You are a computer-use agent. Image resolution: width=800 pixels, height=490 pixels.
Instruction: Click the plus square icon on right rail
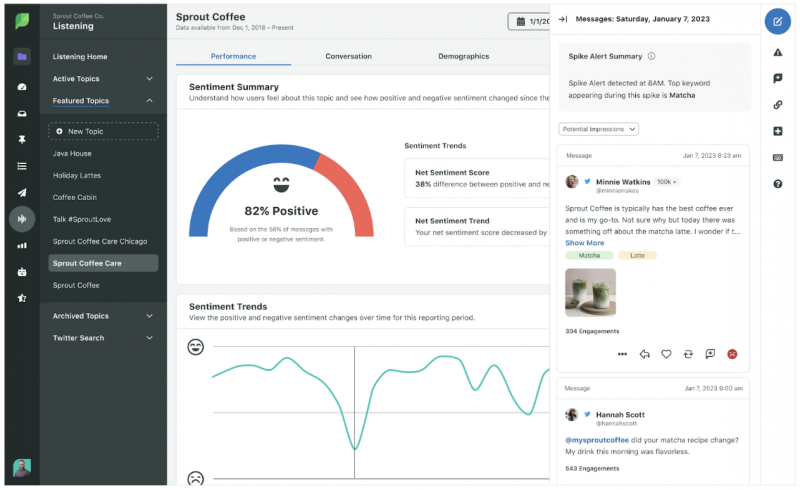click(x=778, y=131)
